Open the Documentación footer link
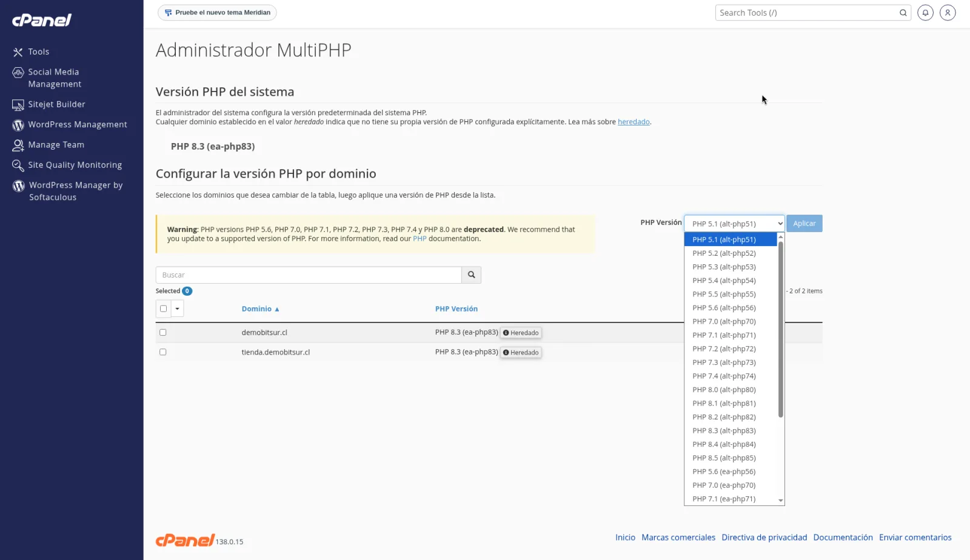 pyautogui.click(x=843, y=538)
